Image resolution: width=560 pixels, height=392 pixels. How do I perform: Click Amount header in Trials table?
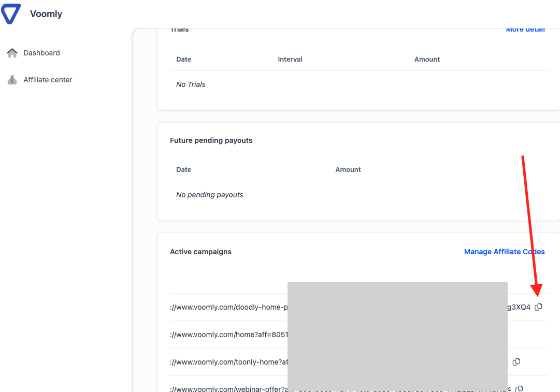427,59
